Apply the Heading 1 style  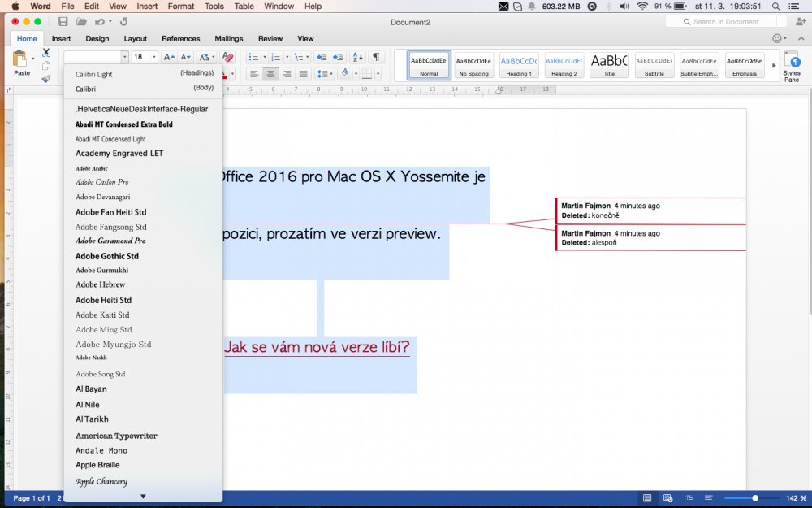tap(518, 63)
